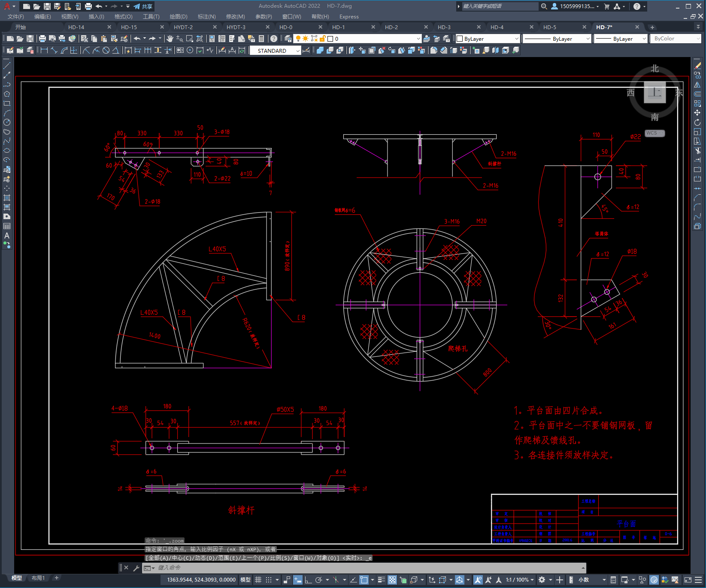Toggle snap mode in status bar
Screen dimensions: 706x588
coord(269,580)
